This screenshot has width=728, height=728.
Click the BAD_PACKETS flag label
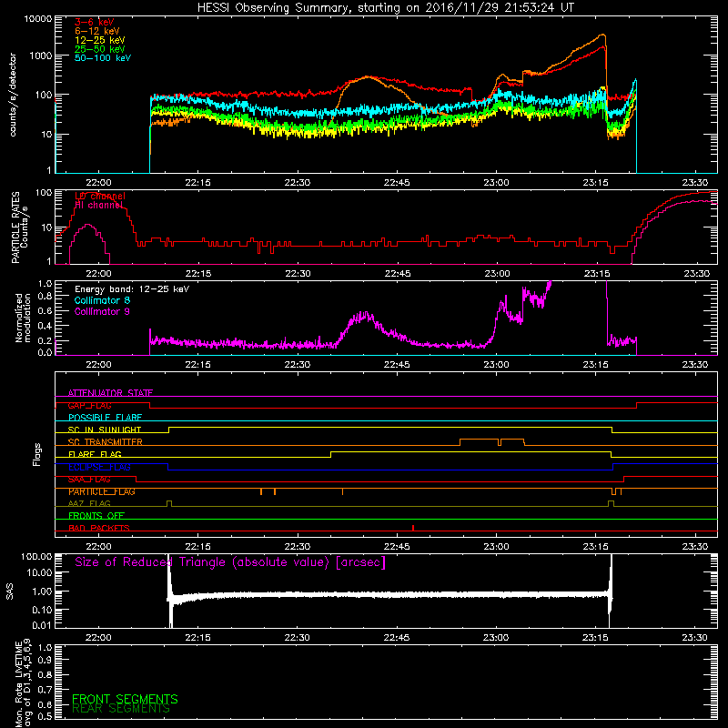point(99,528)
